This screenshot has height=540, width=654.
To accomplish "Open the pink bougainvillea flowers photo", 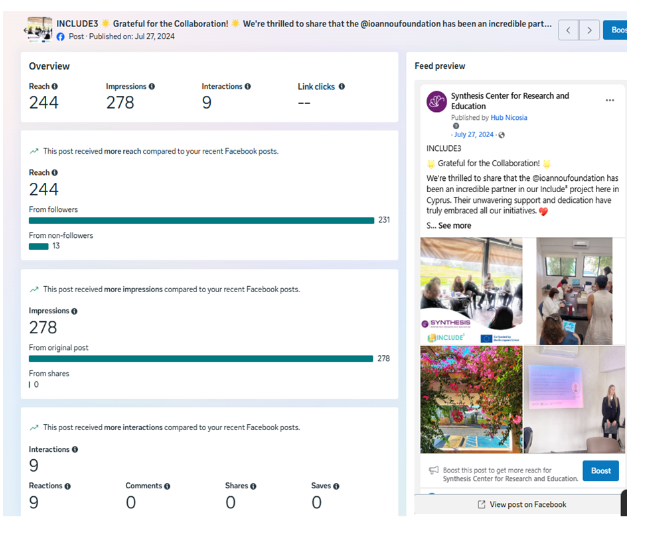I will click(x=471, y=399).
